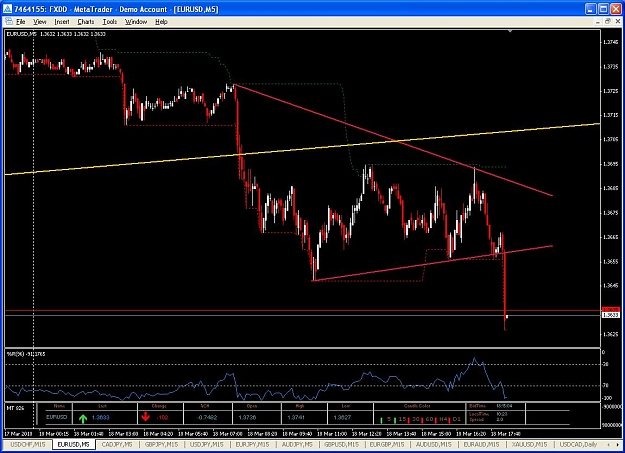Click the High value 1.3741 in panel
The width and height of the screenshot is (625, 453).
click(297, 418)
